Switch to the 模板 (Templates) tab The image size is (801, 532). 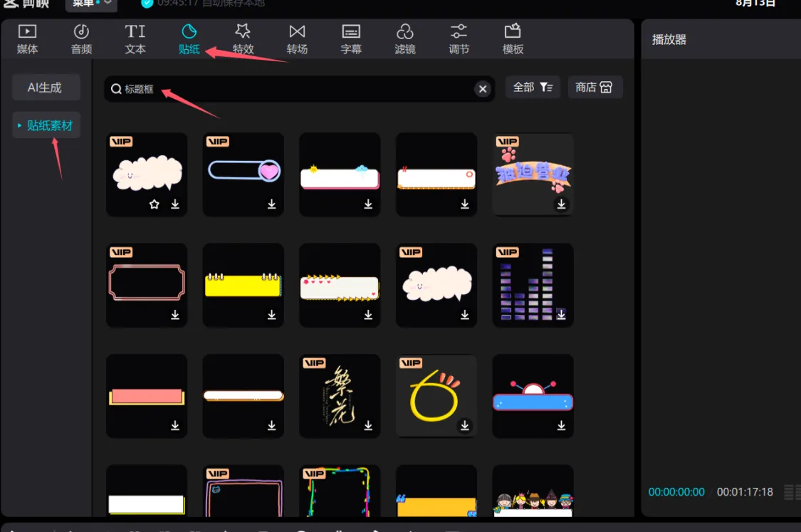click(x=513, y=39)
